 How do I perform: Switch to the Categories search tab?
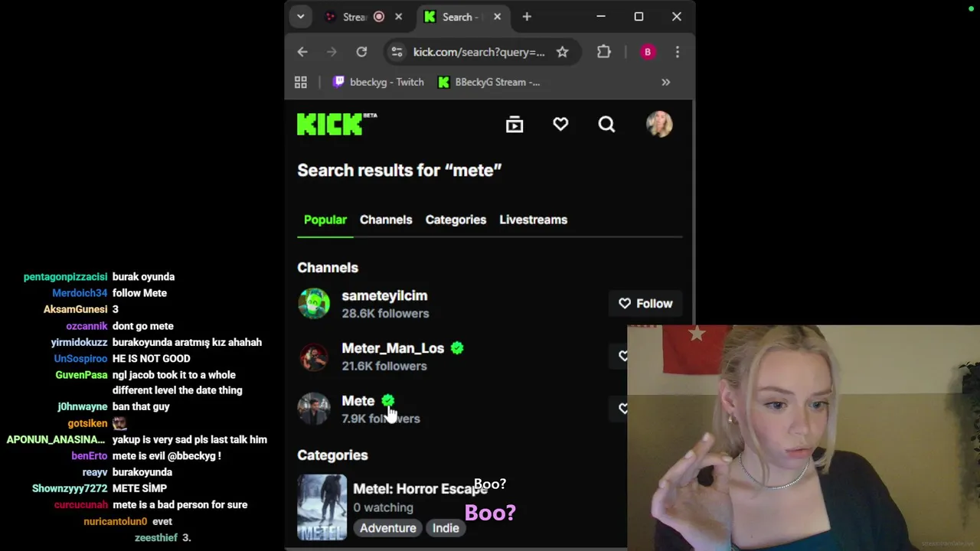(x=456, y=220)
